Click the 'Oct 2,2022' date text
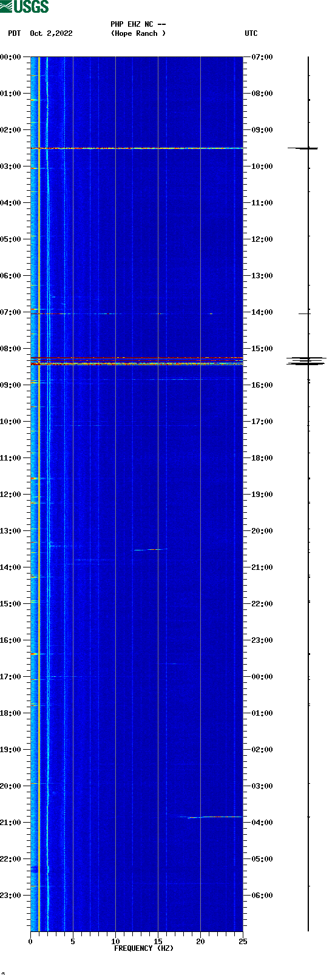The height and width of the screenshot is (980, 335). [x=51, y=33]
